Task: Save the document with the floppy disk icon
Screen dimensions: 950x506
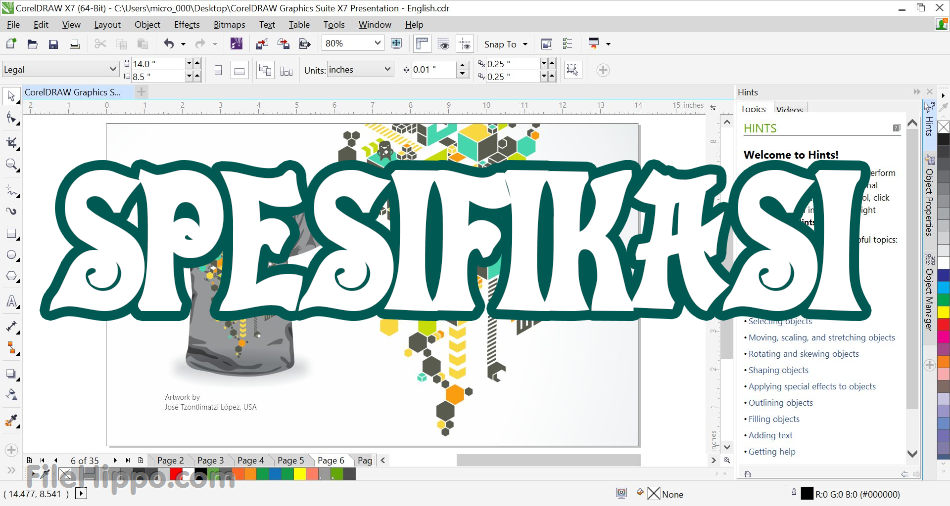Action: [53, 44]
